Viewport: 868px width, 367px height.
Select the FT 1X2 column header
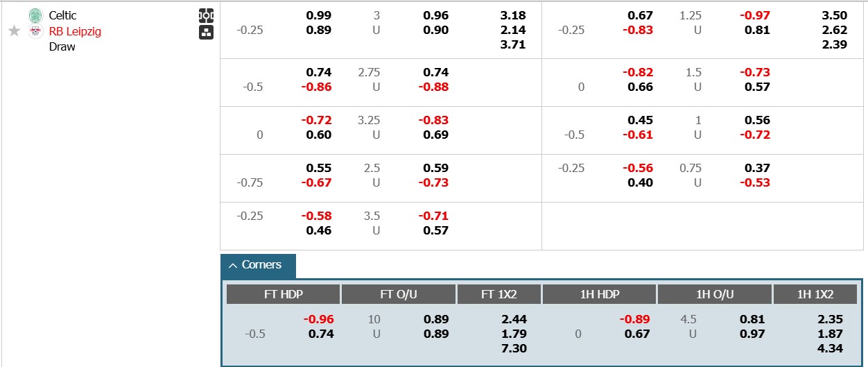[x=499, y=294]
